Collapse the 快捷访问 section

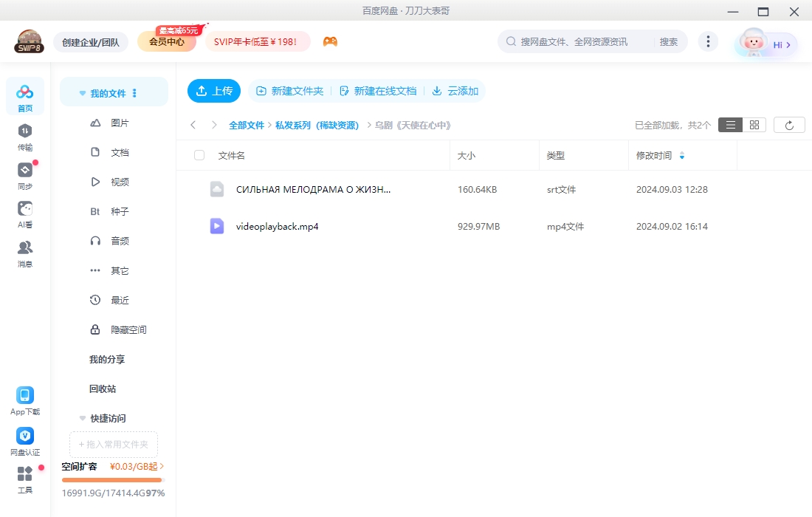pyautogui.click(x=82, y=418)
